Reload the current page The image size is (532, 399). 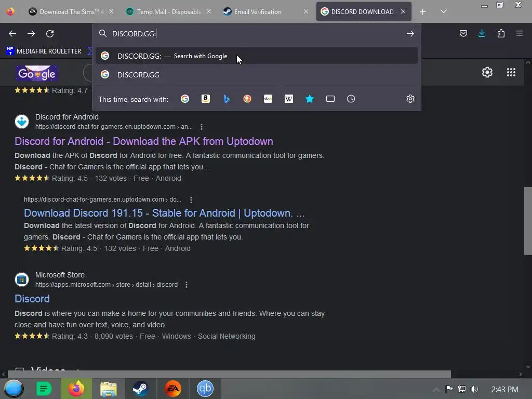pos(50,34)
